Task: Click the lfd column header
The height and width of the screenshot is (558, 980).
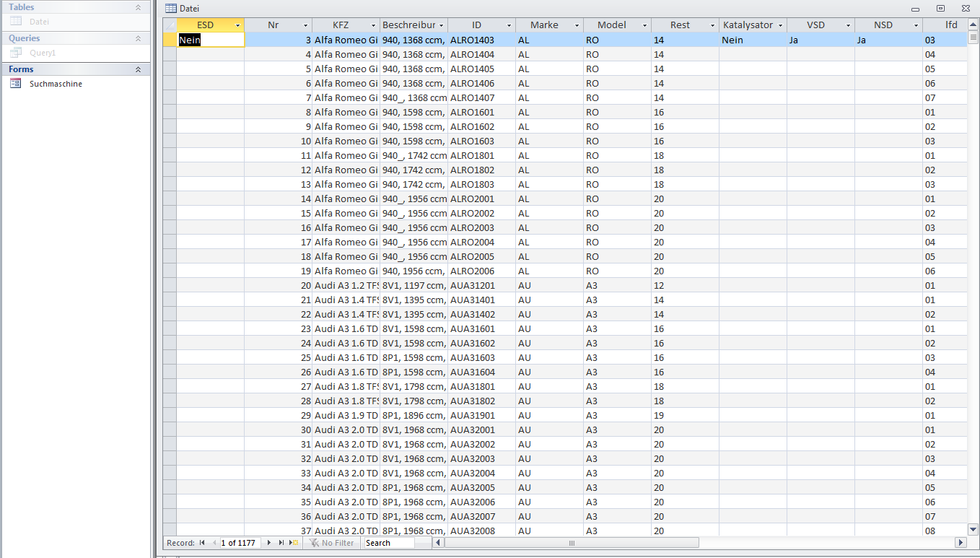Action: point(945,25)
